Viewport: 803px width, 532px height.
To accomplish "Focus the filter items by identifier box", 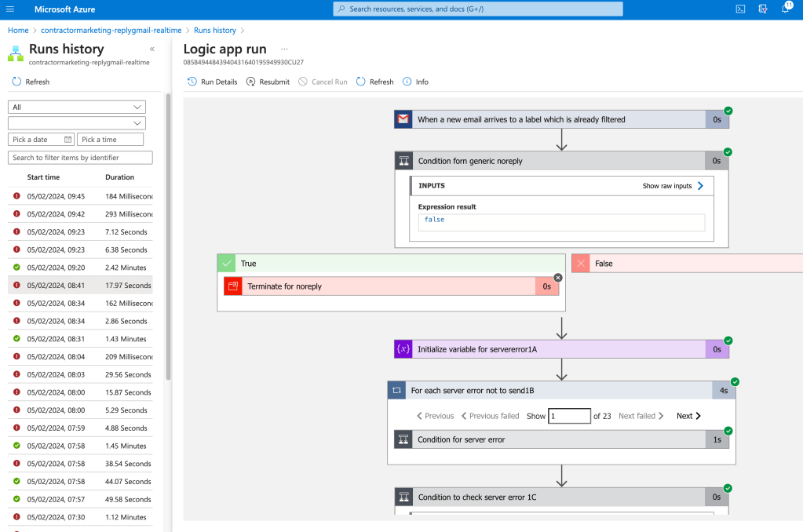I will click(x=80, y=158).
